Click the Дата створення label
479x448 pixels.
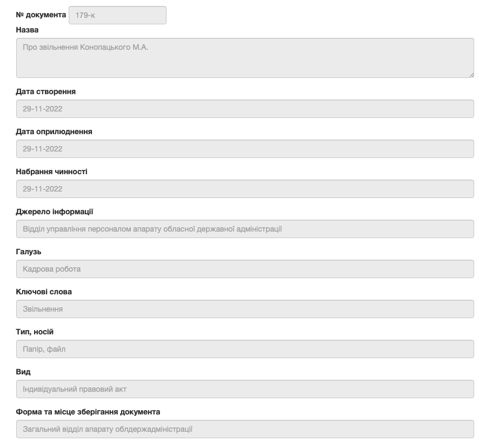point(46,91)
